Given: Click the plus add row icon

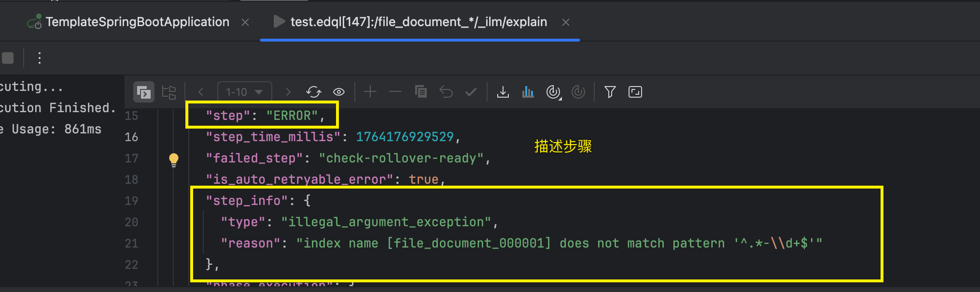Looking at the screenshot, I should tap(370, 91).
